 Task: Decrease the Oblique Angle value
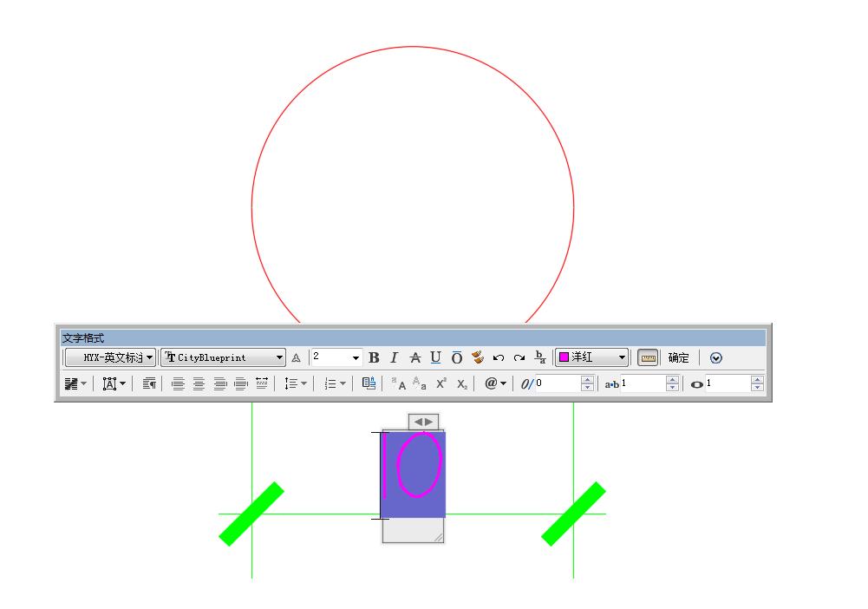click(587, 388)
